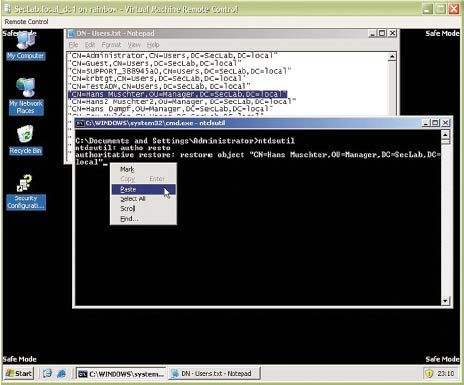The image size is (464, 385).
Task: Click cmd window scroll down arrow
Action: point(445,301)
